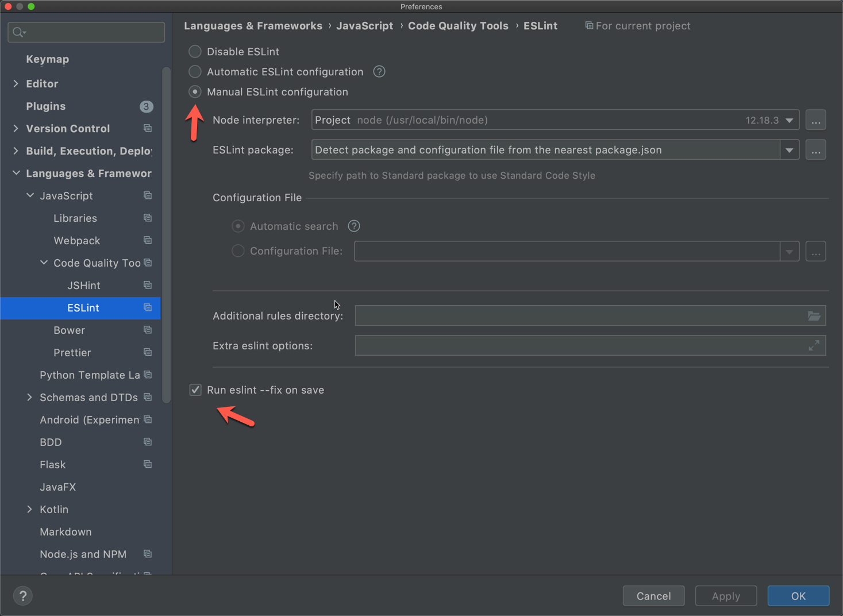843x616 pixels.
Task: Choose the Automatic search radio option
Action: [x=238, y=226]
